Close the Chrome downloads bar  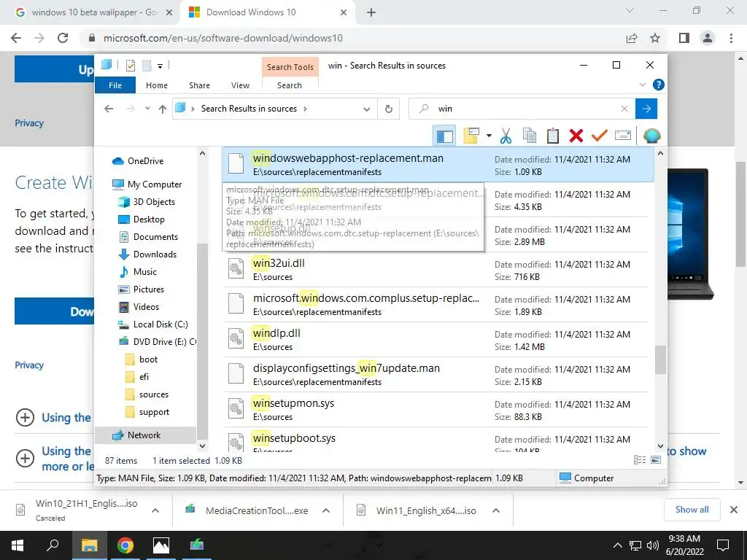734,510
